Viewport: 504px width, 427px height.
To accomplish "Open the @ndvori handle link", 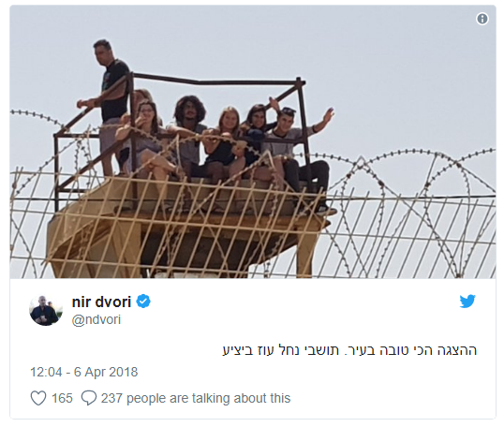I will point(96,320).
